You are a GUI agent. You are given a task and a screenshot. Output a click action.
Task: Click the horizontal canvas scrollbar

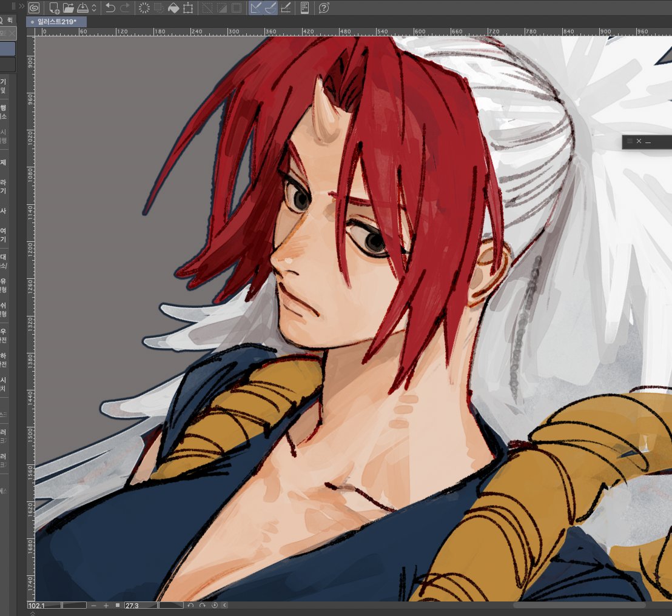coord(579,605)
